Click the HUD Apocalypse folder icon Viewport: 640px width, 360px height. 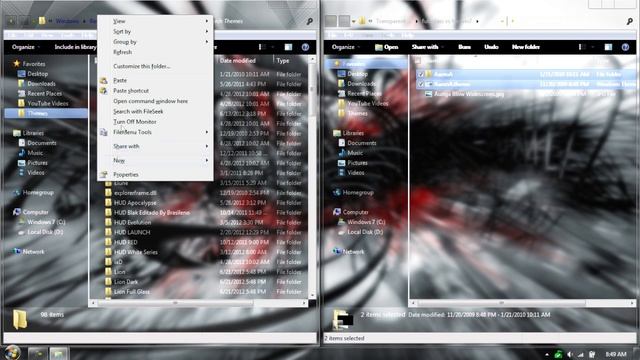click(108, 203)
